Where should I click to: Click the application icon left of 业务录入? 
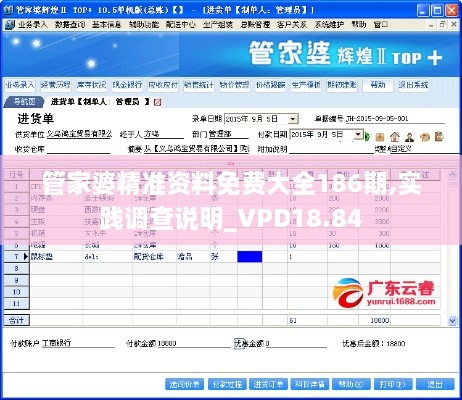[x=9, y=24]
